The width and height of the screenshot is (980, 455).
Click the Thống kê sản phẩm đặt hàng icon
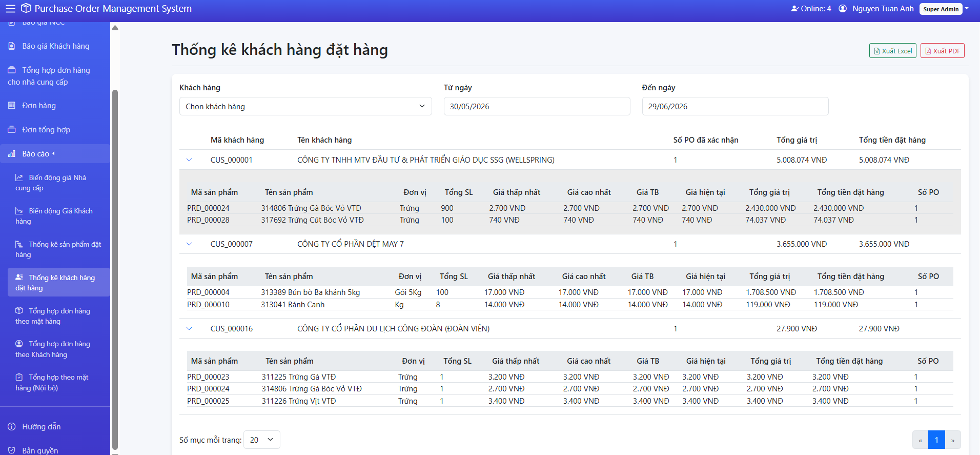19,245
